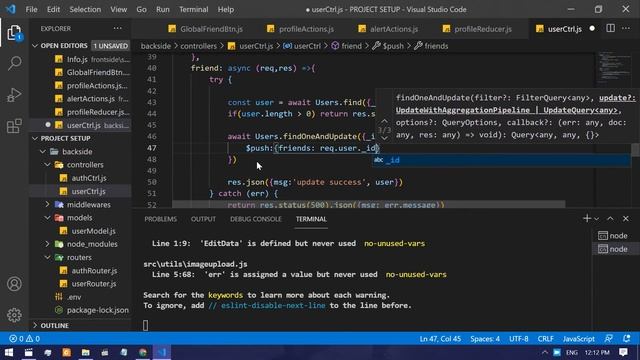Open authCtrl.js in the file tree
The image size is (640, 360).
[89, 178]
